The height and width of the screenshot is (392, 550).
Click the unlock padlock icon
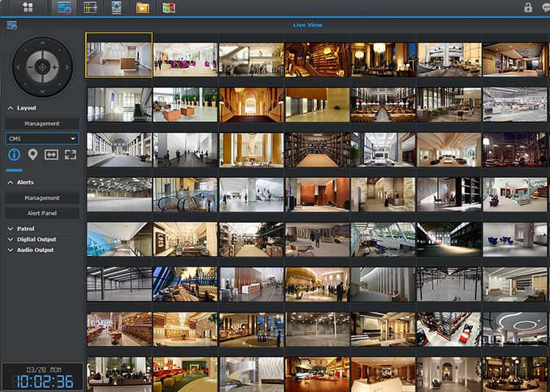coord(528,7)
